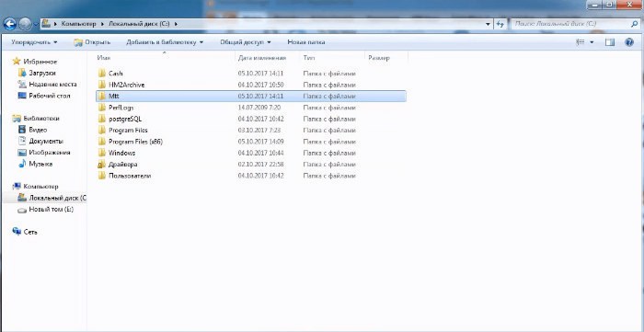Image resolution: width=644 pixels, height=332 pixels.
Task: Select Избранное in the navigation pane
Action: click(35, 62)
